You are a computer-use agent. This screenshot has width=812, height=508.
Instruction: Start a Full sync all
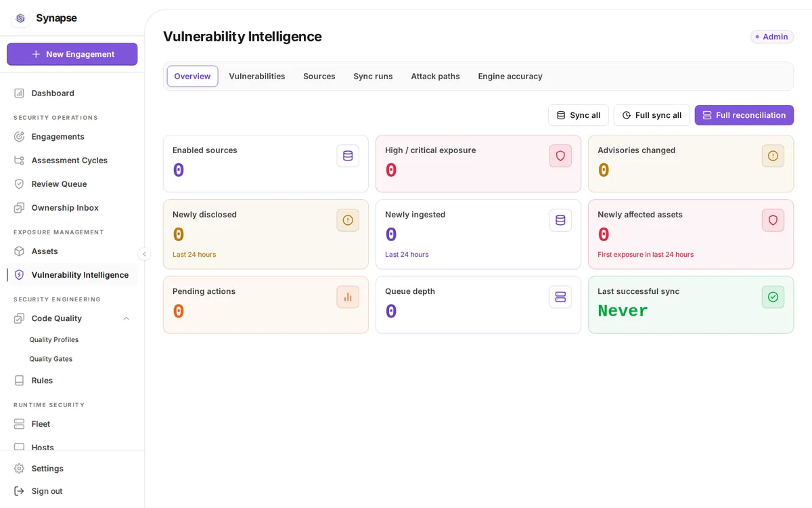tap(652, 115)
